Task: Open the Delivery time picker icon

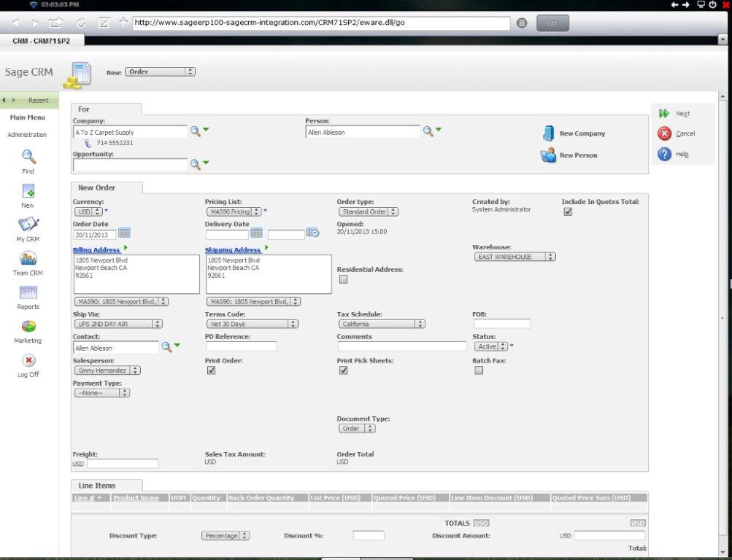Action: pyautogui.click(x=313, y=233)
